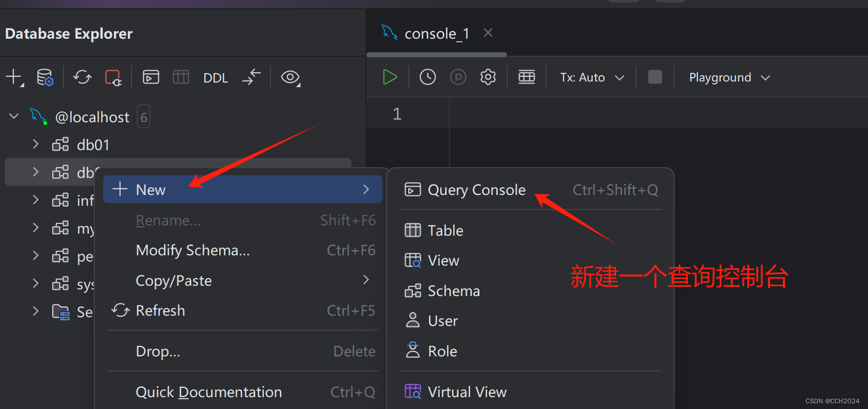Jump to query console toolbar icon
The height and width of the screenshot is (409, 868).
(x=151, y=77)
